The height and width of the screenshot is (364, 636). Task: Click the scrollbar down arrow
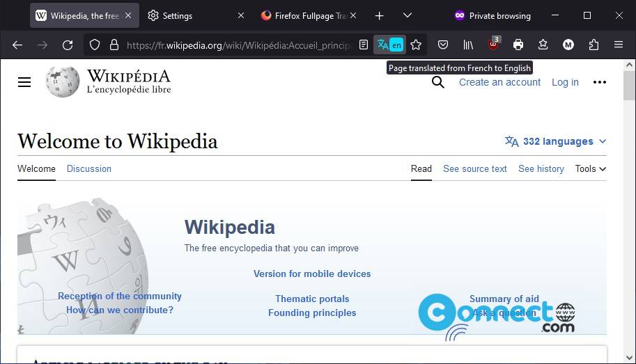[x=629, y=358]
